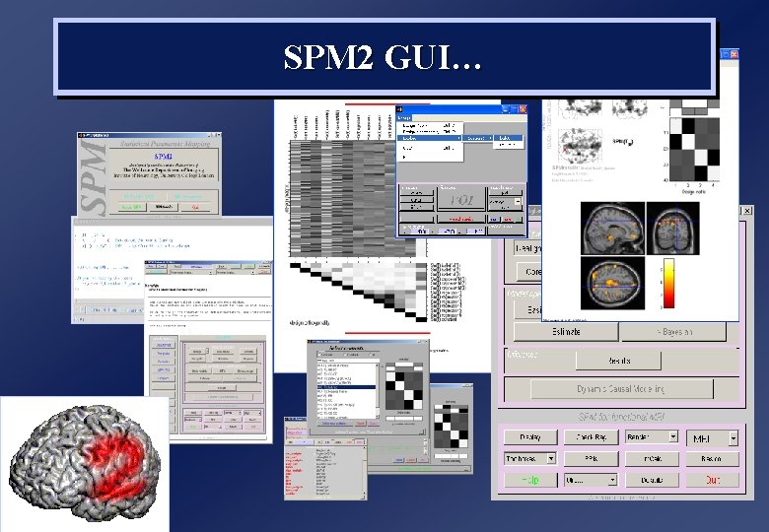Image resolution: width=769 pixels, height=532 pixels.
Task: Click the triangular design orthogonality matrix
Action: [x=358, y=292]
